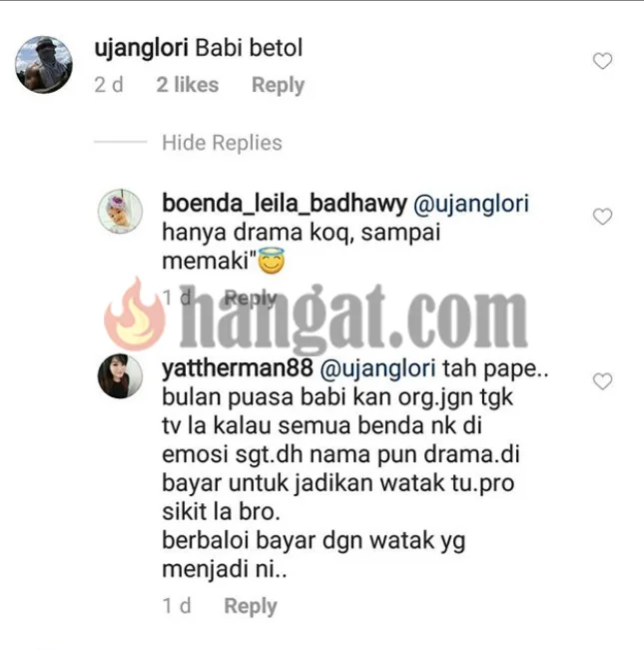644x650 pixels.
Task: Click the line beside Hide Replies
Action: tap(120, 142)
